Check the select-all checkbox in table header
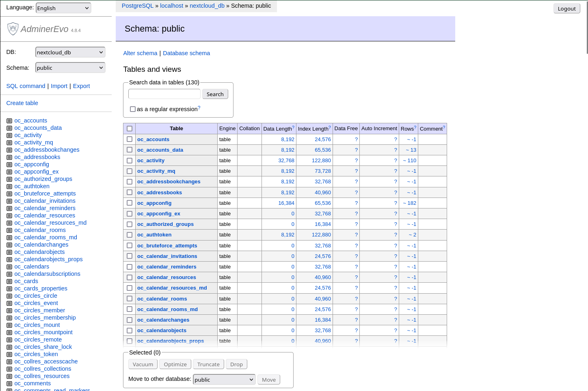 tap(130, 129)
